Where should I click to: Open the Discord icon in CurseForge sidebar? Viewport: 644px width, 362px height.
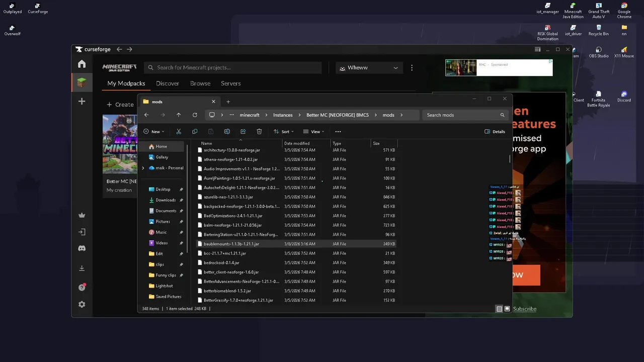point(82,248)
